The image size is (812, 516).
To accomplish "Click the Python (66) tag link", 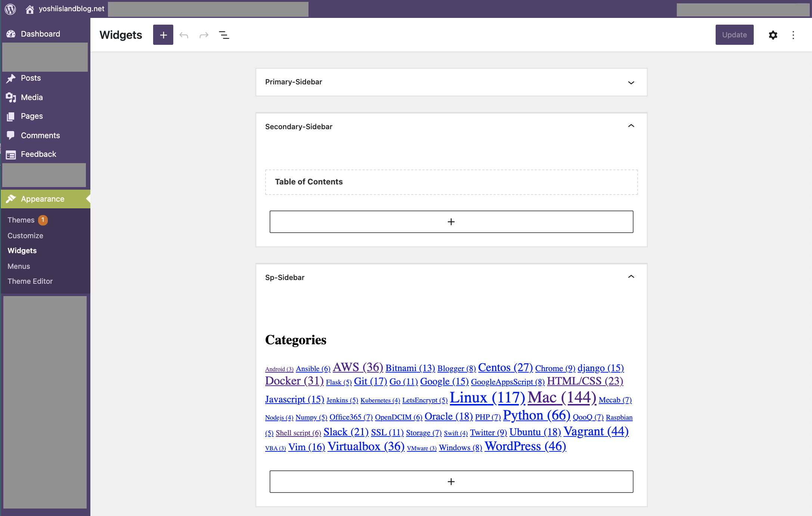I will [537, 415].
